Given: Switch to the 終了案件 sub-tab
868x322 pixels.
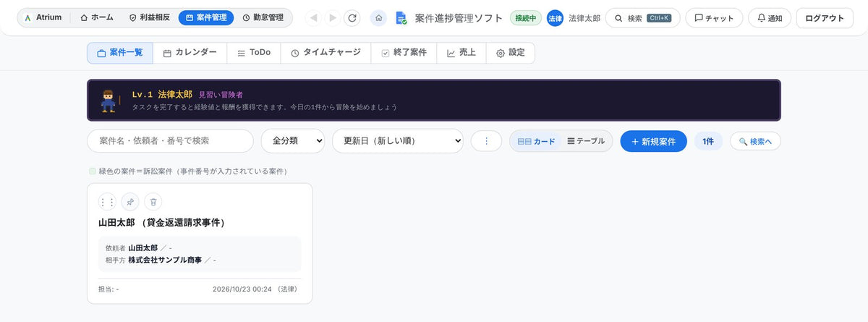Looking at the screenshot, I should [x=404, y=53].
